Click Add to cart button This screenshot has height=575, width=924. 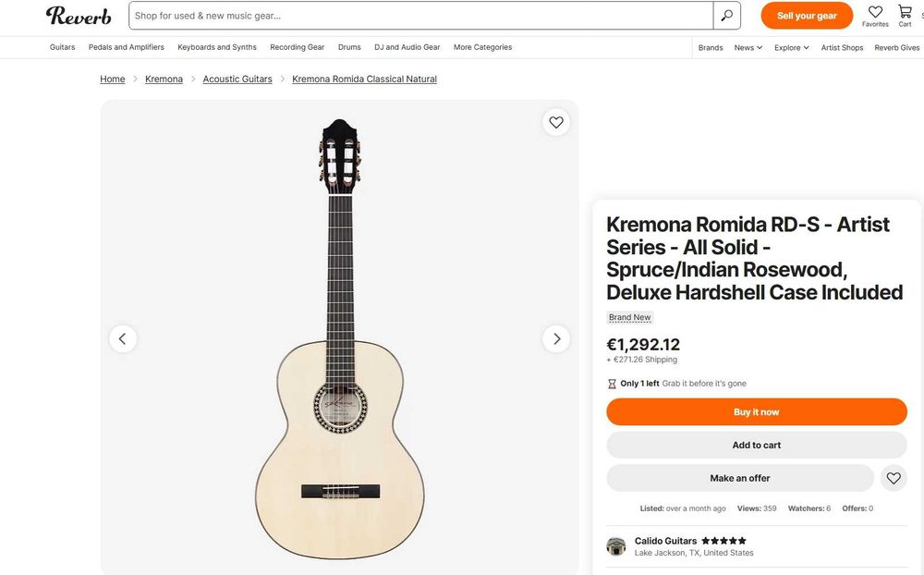pyautogui.click(x=757, y=445)
